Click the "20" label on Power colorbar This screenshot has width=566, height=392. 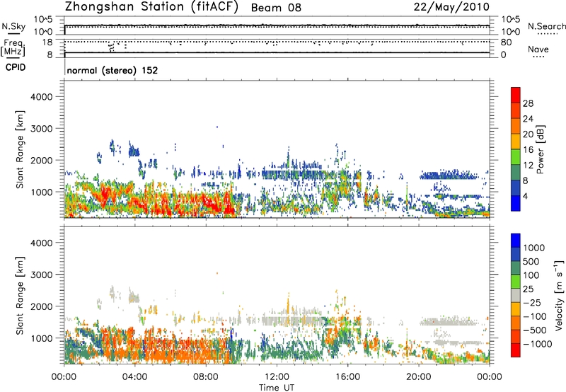[x=528, y=134]
